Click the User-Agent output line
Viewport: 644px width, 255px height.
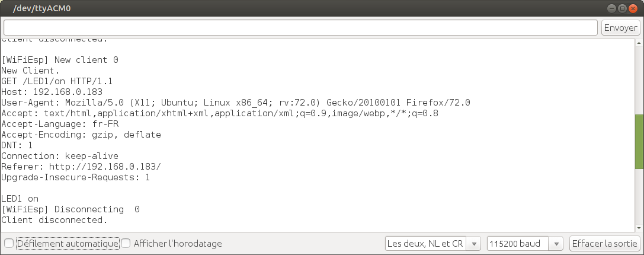(x=236, y=103)
